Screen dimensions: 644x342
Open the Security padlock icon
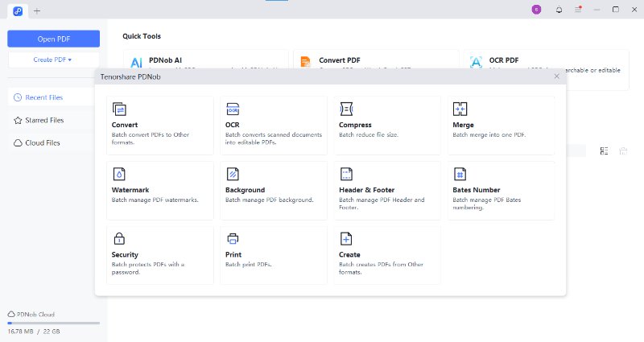[119, 238]
